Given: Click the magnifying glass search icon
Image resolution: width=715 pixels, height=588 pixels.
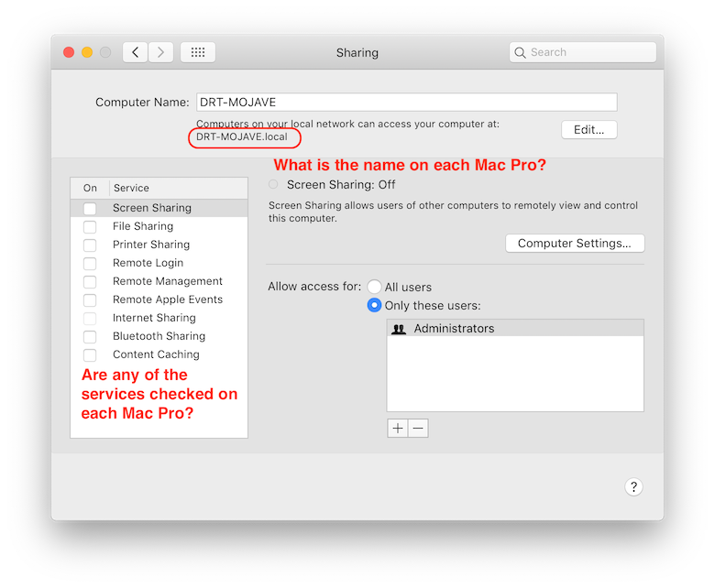Looking at the screenshot, I should (520, 52).
